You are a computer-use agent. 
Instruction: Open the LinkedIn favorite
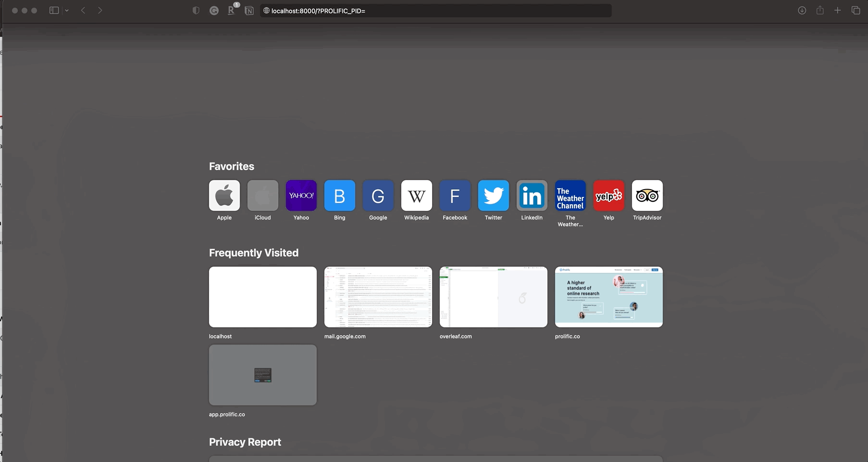click(532, 195)
